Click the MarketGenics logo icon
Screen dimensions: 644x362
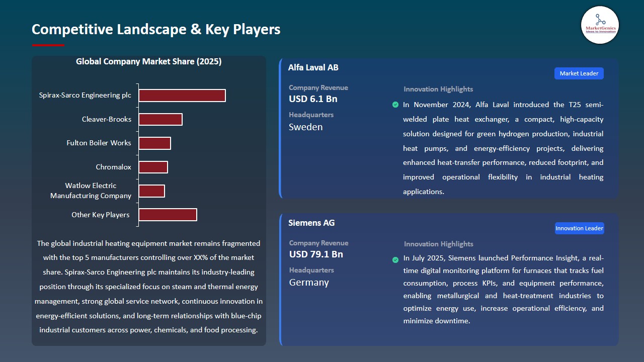click(x=600, y=25)
